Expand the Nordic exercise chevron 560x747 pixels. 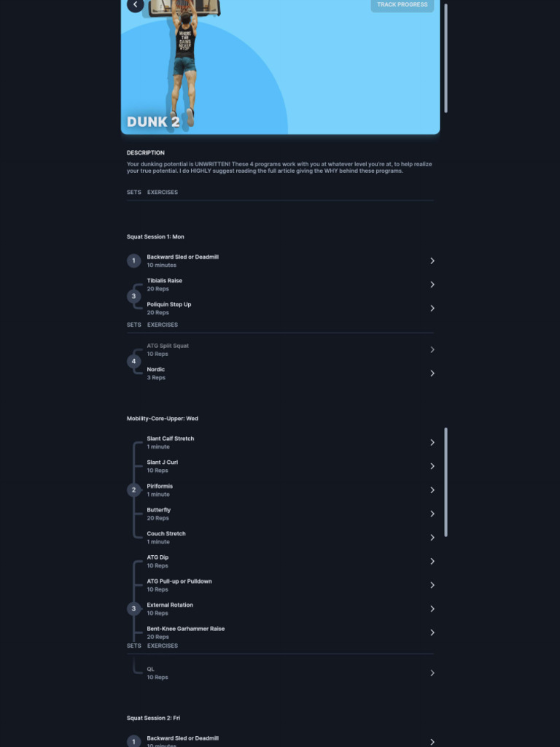point(432,373)
